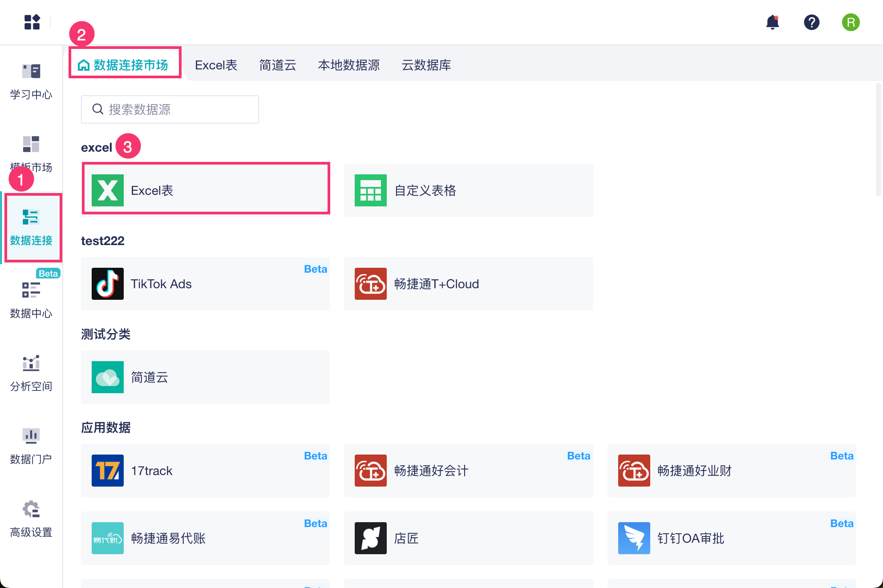883x588 pixels.
Task: Switch to the Excel表 tab
Action: [216, 65]
